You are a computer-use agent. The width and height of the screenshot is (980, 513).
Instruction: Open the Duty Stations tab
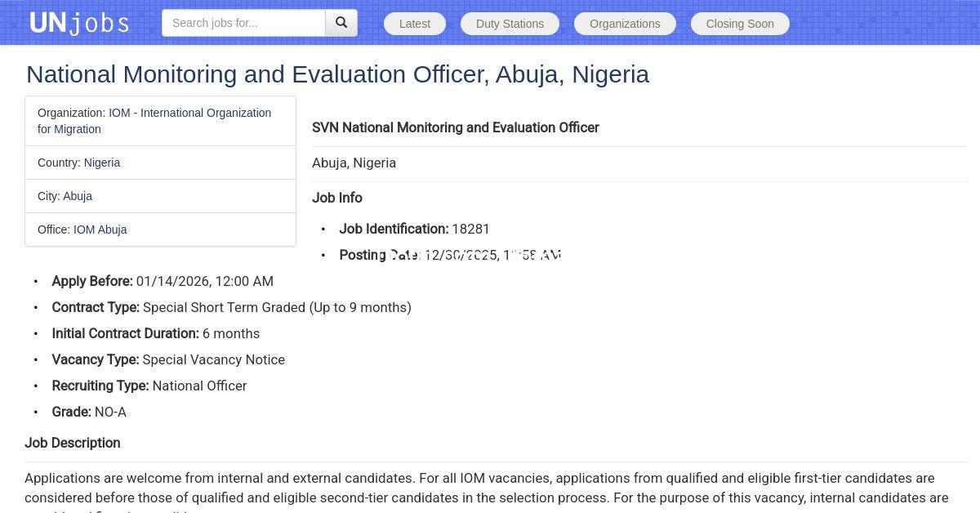pos(510,24)
